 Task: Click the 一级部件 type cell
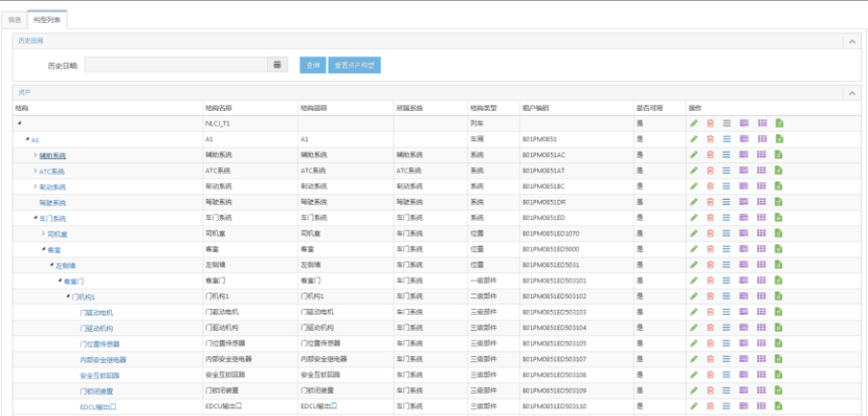coord(483,280)
